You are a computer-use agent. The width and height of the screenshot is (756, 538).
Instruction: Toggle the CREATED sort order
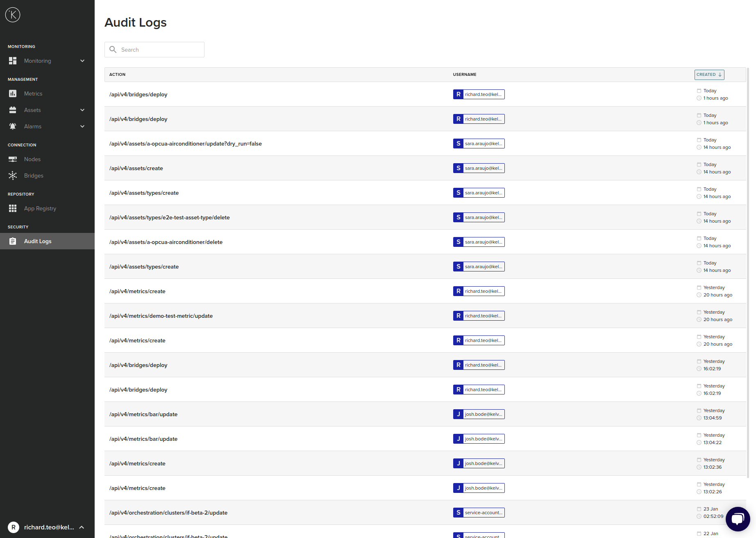coord(709,75)
